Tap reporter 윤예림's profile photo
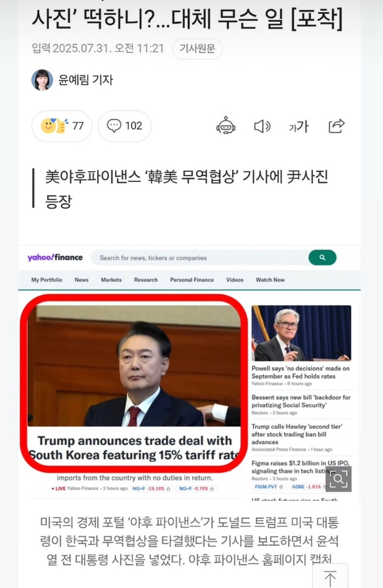 [x=42, y=80]
